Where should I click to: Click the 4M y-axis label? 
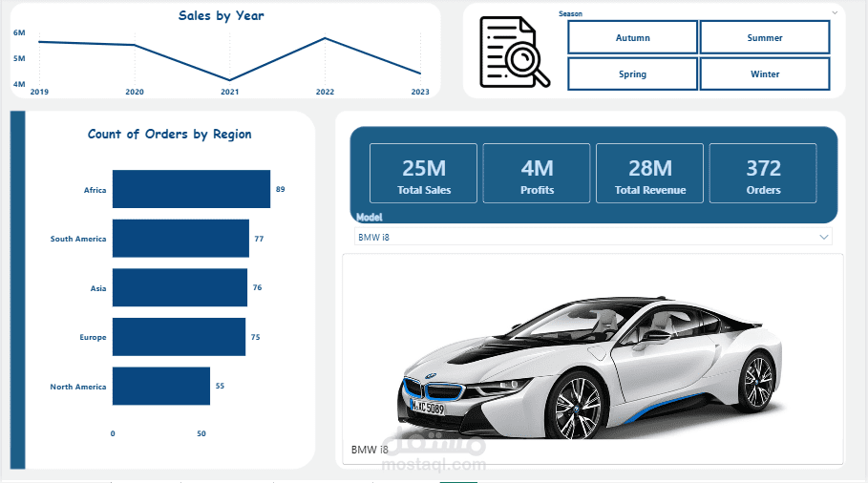(19, 84)
